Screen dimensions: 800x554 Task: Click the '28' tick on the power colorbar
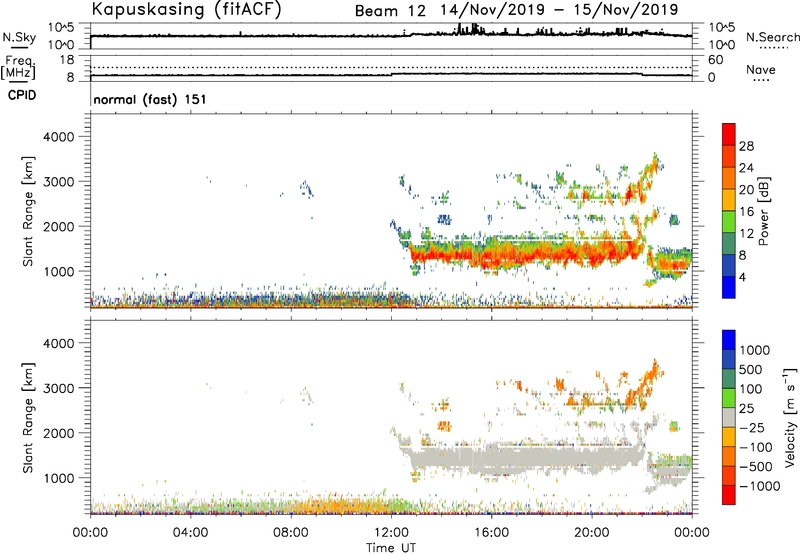746,146
